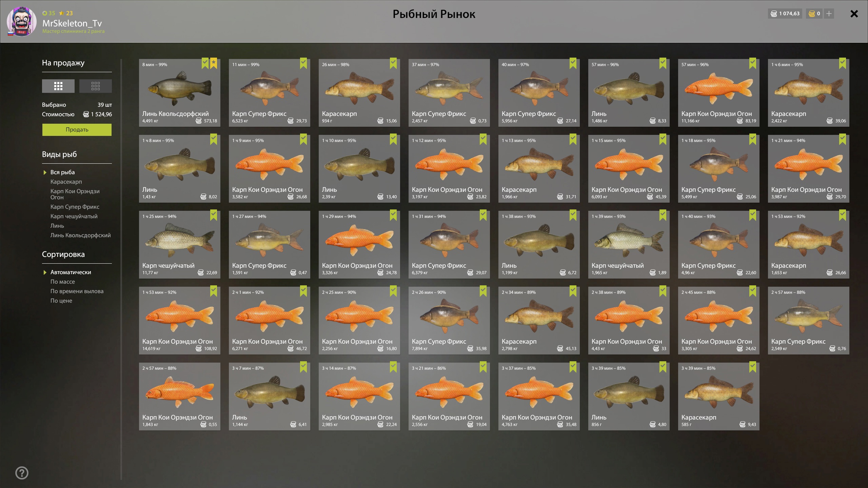868x488 pixels.
Task: Sort fish По массе
Action: pos(63,282)
